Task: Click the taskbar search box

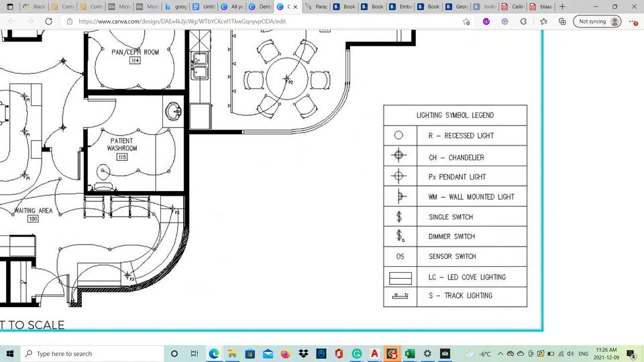Action: 92,353
